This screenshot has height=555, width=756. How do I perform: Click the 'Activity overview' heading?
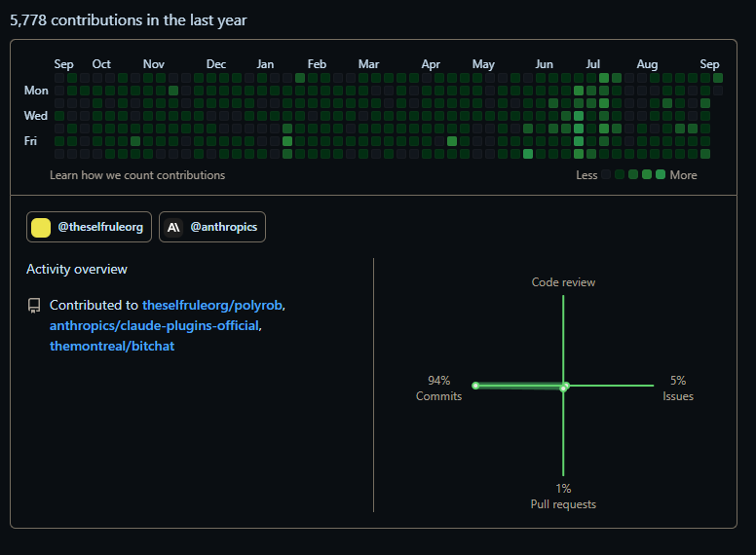click(77, 269)
